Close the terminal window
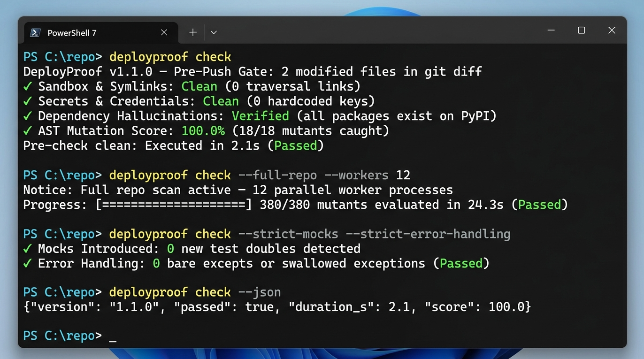 pyautogui.click(x=612, y=31)
